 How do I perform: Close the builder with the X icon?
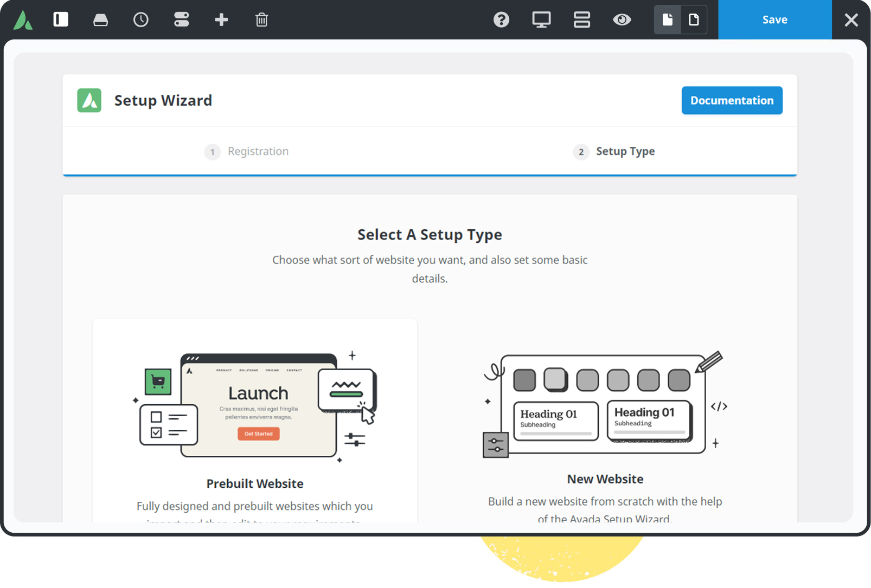[851, 20]
